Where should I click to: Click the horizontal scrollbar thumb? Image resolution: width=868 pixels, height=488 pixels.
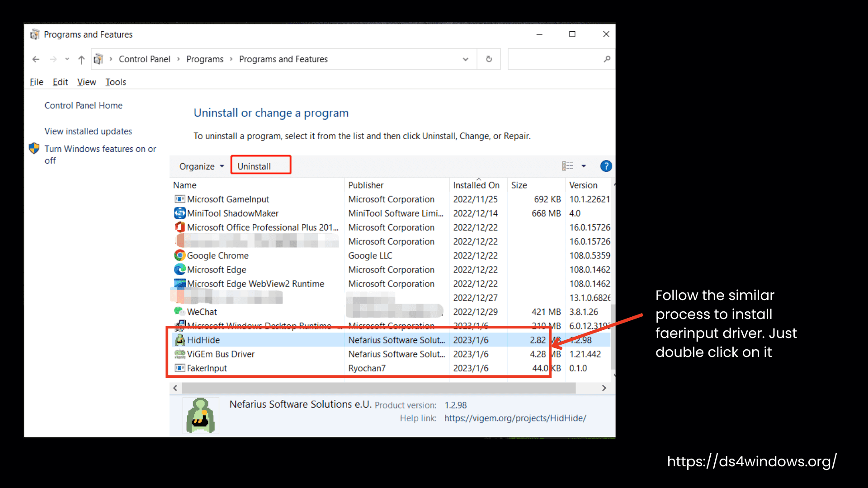378,388
